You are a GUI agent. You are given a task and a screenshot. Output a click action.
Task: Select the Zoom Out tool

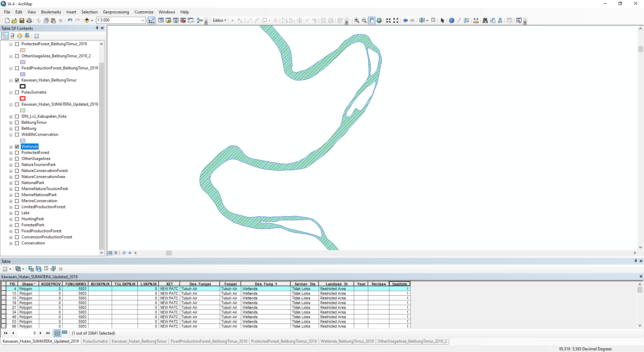click(364, 20)
